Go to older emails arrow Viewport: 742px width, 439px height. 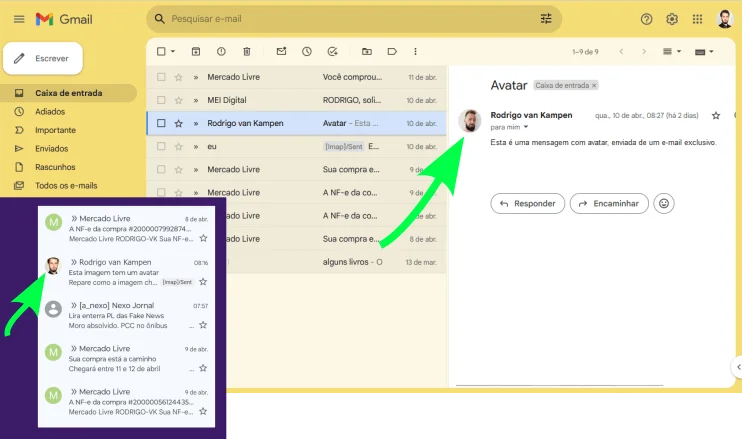pyautogui.click(x=644, y=52)
